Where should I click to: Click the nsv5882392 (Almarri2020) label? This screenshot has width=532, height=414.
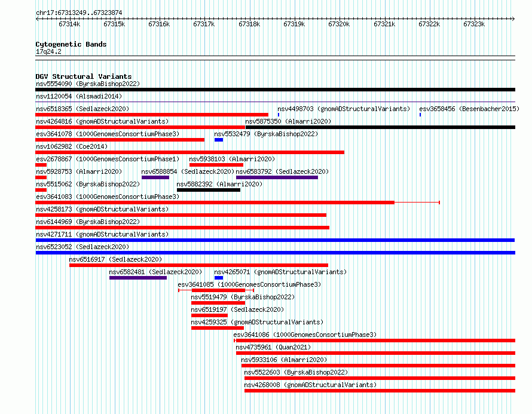pyautogui.click(x=219, y=184)
